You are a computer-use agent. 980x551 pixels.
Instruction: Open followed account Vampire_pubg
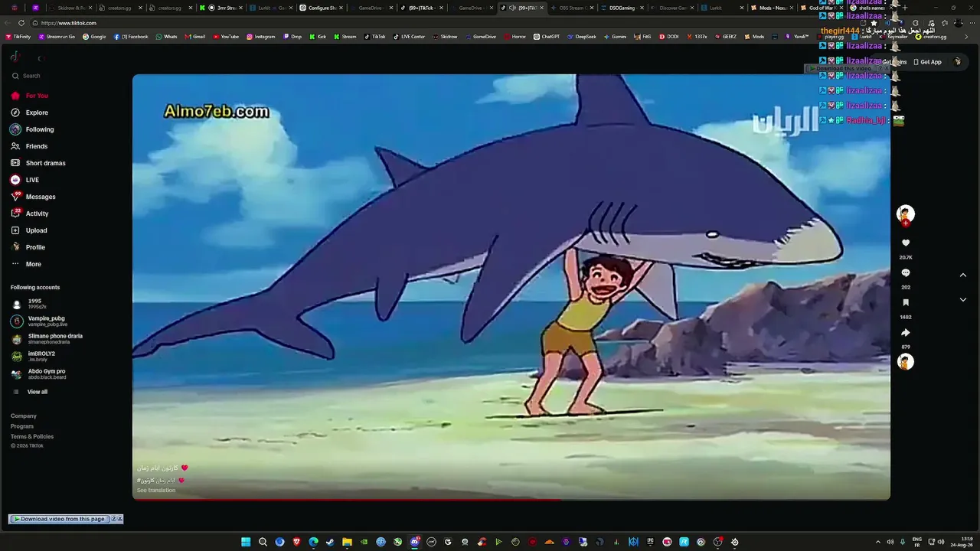pos(38,321)
